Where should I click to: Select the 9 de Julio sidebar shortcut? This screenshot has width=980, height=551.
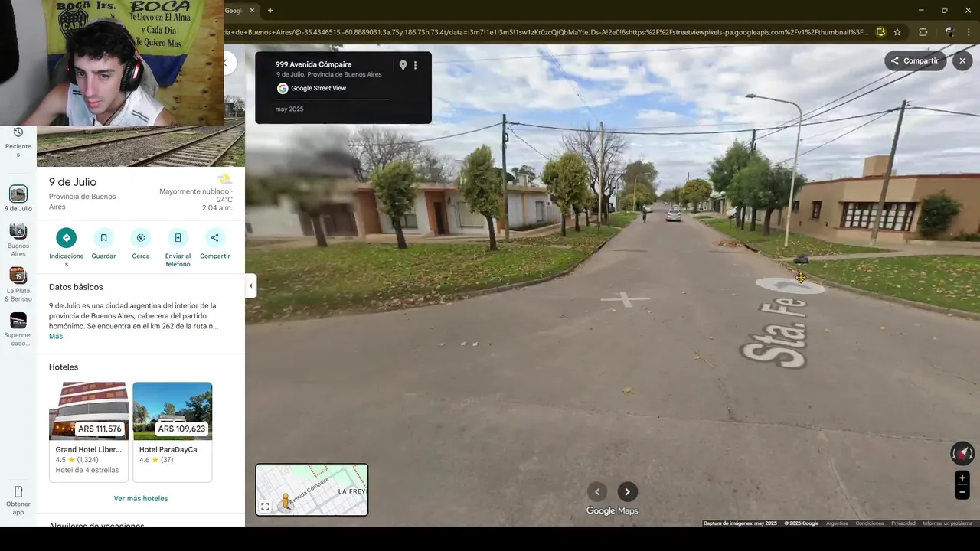point(18,198)
